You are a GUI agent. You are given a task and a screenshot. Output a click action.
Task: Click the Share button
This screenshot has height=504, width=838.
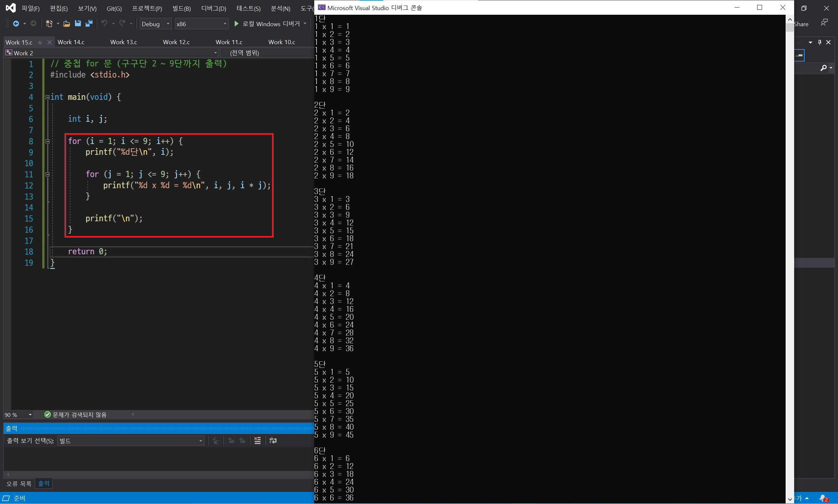(x=801, y=24)
